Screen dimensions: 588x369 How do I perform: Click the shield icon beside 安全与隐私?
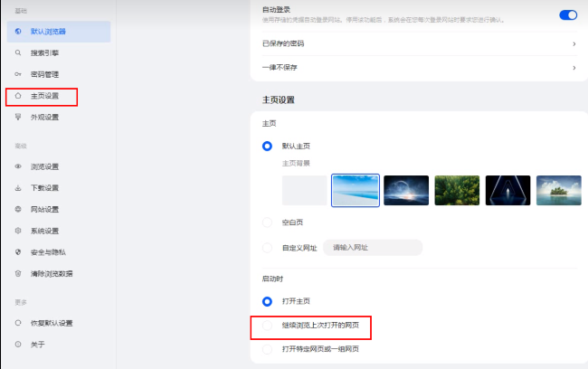[18, 252]
